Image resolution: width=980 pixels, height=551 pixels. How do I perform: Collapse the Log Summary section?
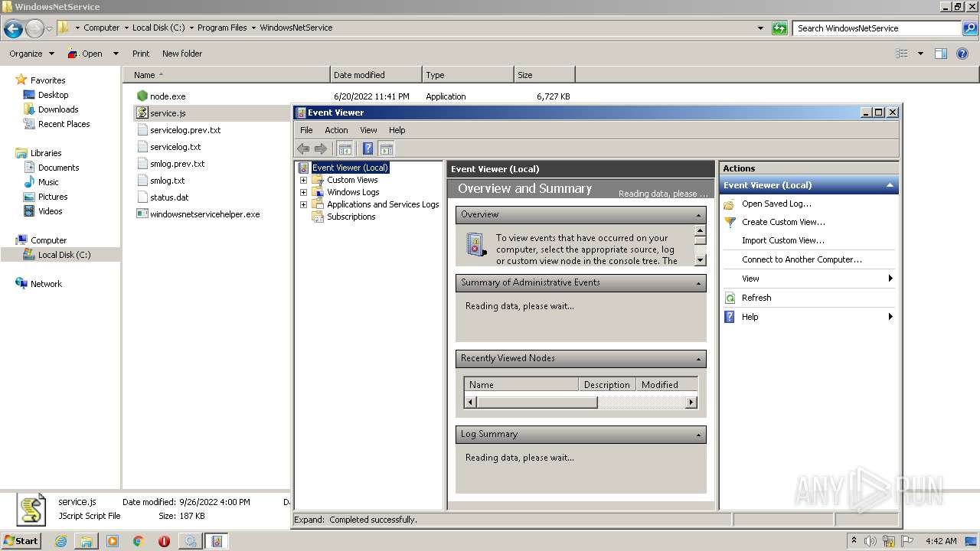(x=699, y=435)
